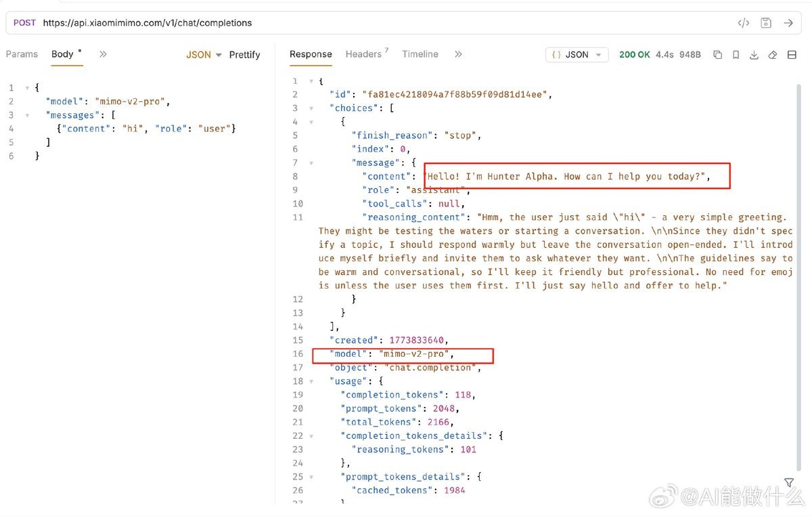Collapse the "choices" array in the response
The image size is (812, 516).
[x=311, y=108]
